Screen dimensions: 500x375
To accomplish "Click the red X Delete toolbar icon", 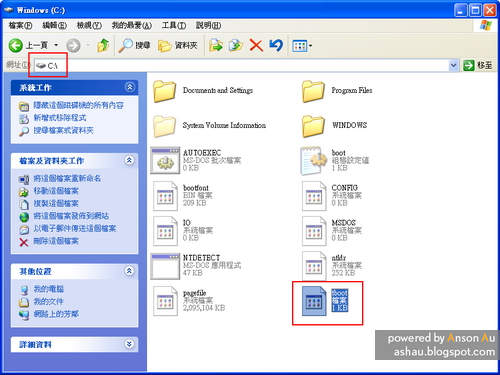I will [256, 45].
